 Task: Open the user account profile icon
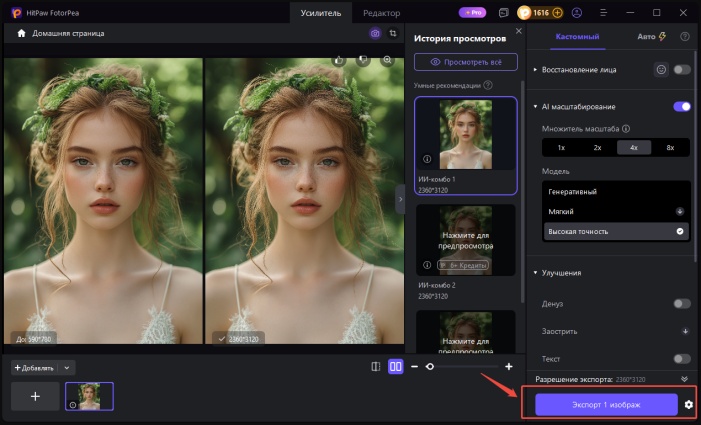pos(577,13)
